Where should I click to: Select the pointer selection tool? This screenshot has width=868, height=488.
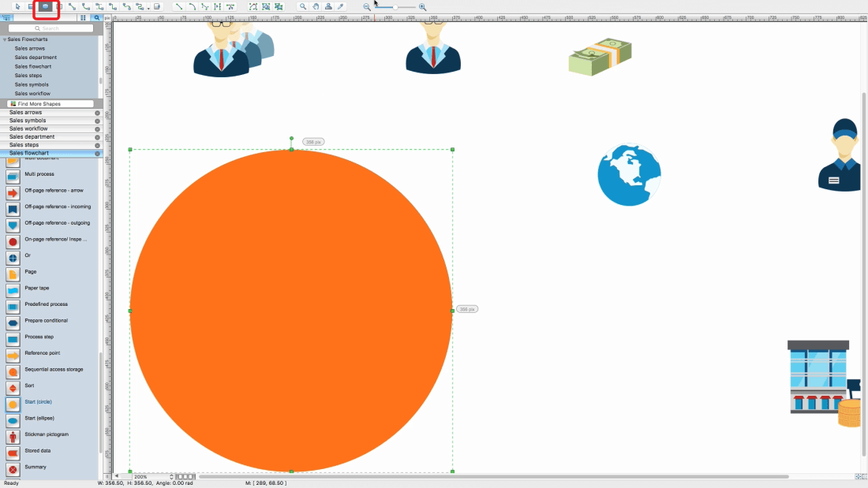click(17, 6)
